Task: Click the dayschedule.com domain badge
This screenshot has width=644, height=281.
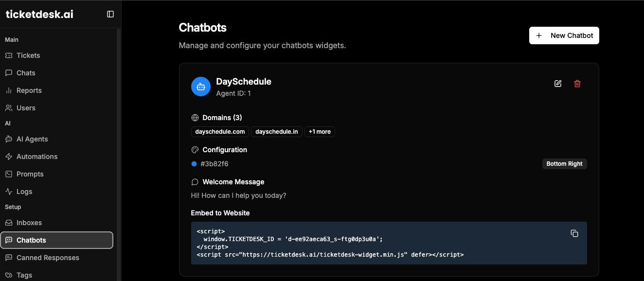Action: 220,132
